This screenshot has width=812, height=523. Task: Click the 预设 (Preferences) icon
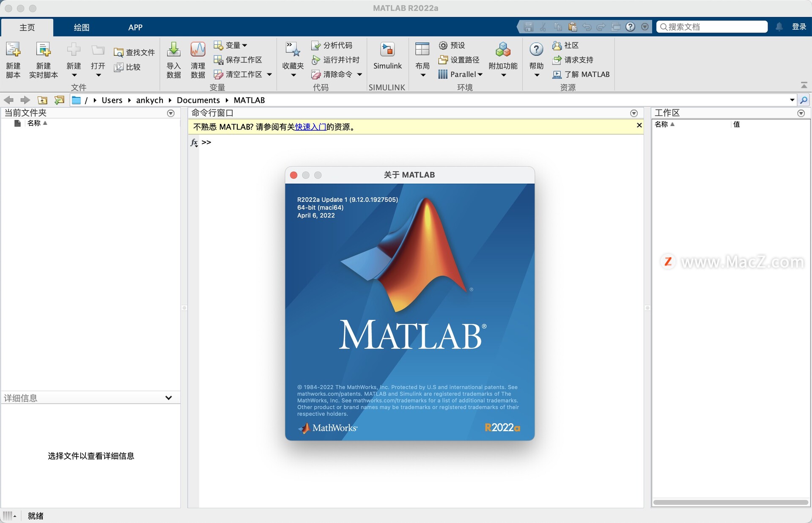click(x=451, y=46)
